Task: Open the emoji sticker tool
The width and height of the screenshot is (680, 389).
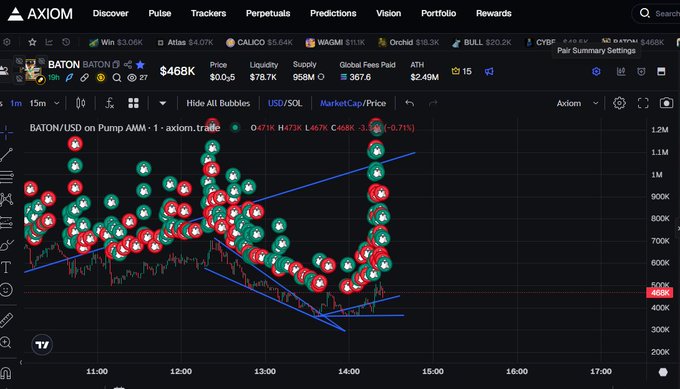Action: coord(6,290)
